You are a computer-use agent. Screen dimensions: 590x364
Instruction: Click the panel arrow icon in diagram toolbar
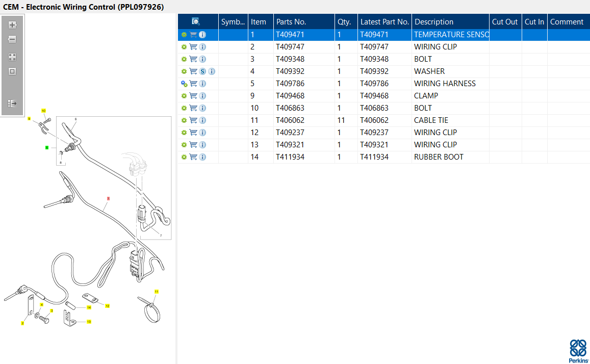click(12, 103)
